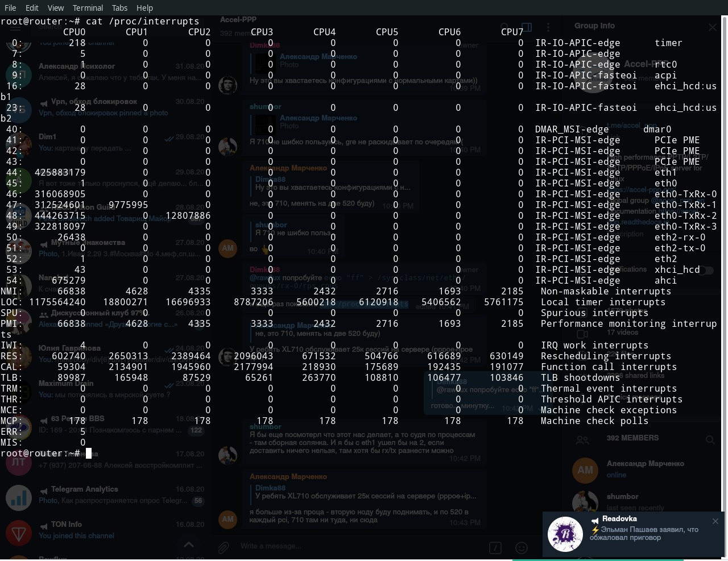Open member Александр Марченко in Group Info
The image size is (728, 561).
pos(645,469)
